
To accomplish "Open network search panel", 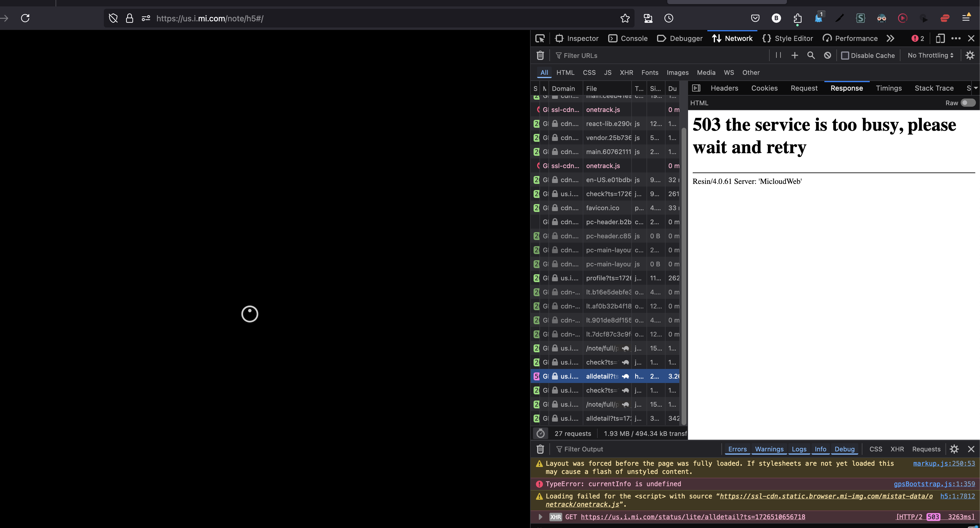I will tap(811, 56).
